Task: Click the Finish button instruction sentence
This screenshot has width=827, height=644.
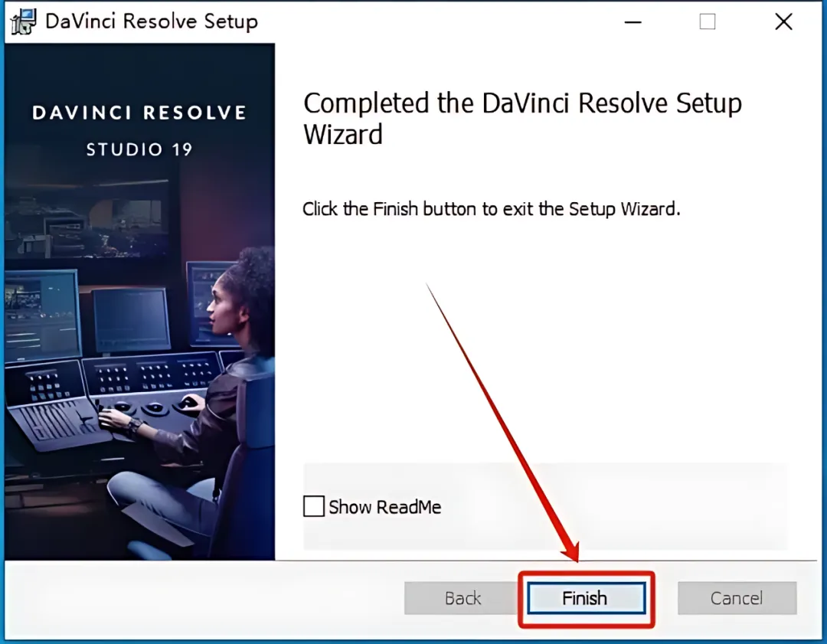Action: coord(492,209)
